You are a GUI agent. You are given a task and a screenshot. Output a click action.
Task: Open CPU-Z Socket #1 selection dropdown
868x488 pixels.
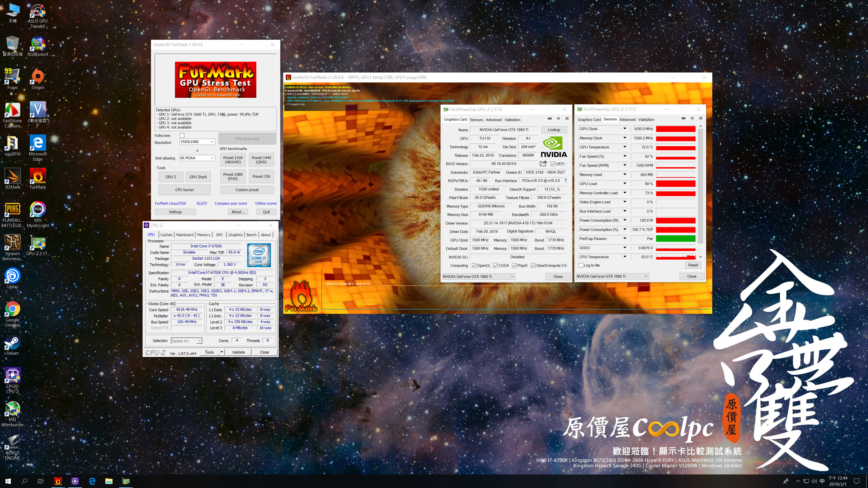(186, 341)
